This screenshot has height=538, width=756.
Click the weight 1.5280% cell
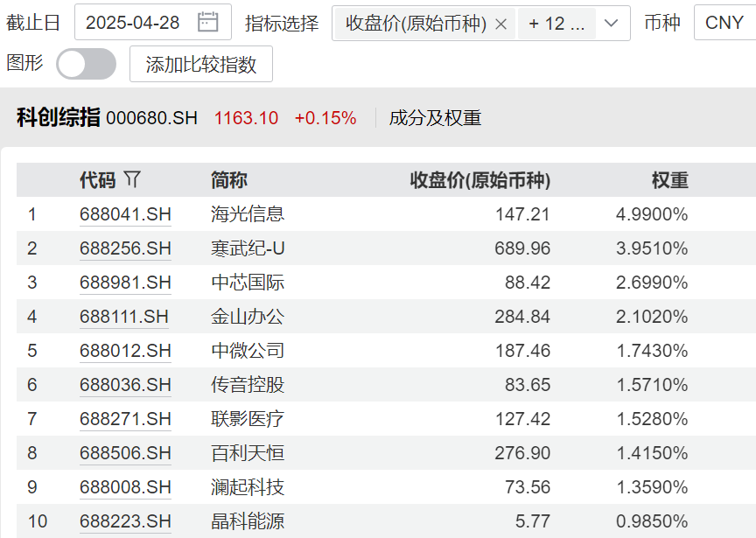[x=653, y=419]
